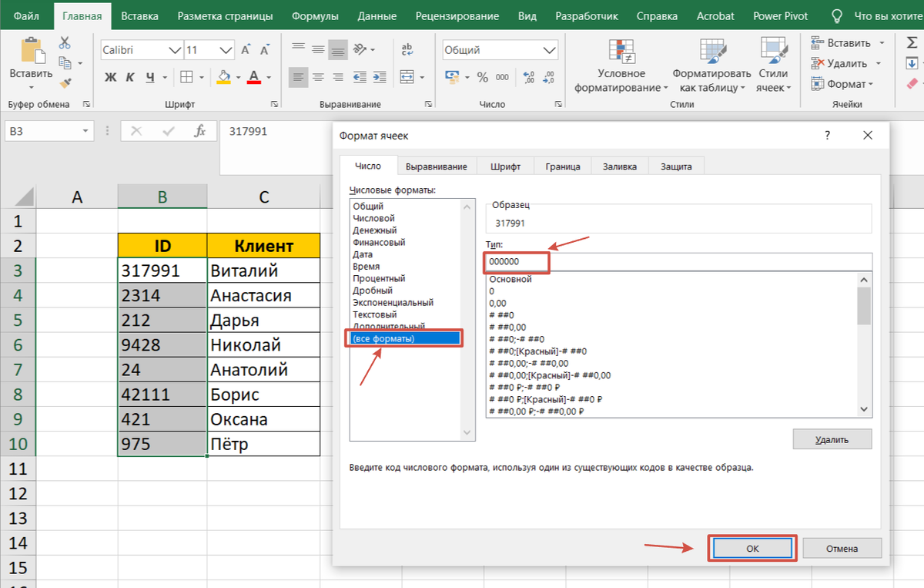Switch to the Данные ribbon tab
924x588 pixels.
tap(378, 15)
